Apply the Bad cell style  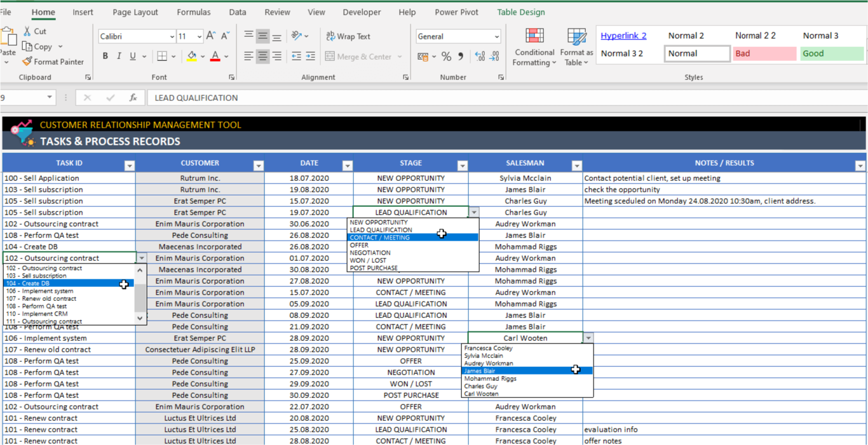(764, 53)
